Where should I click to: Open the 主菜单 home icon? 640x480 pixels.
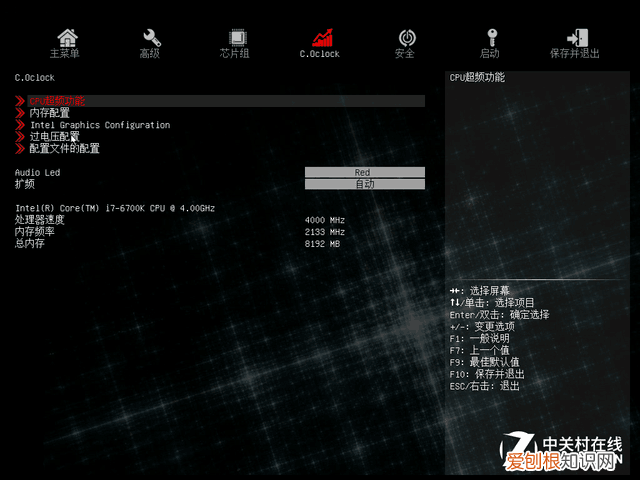66,38
